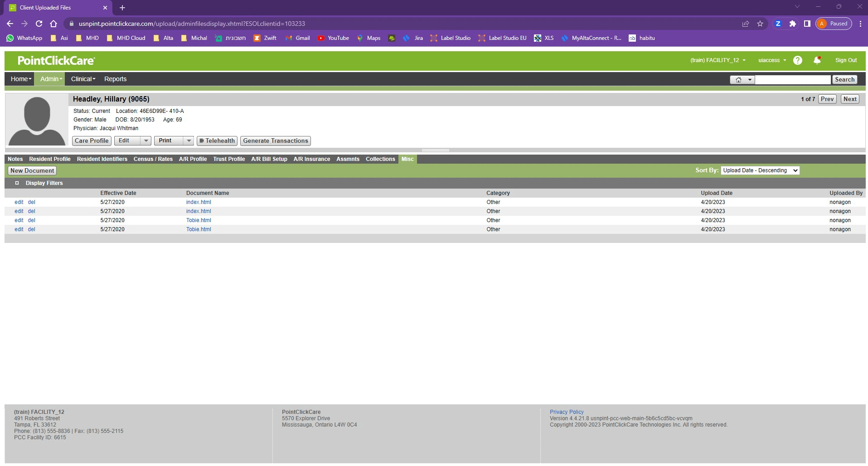Click the share page icon in address bar
The image size is (868, 466).
(x=745, y=24)
